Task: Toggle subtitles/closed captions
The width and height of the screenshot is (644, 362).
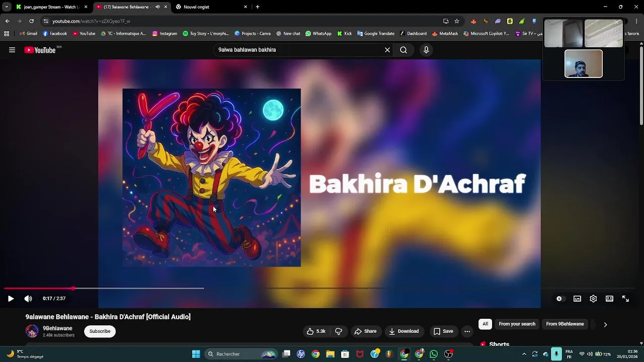Action: 577,299
